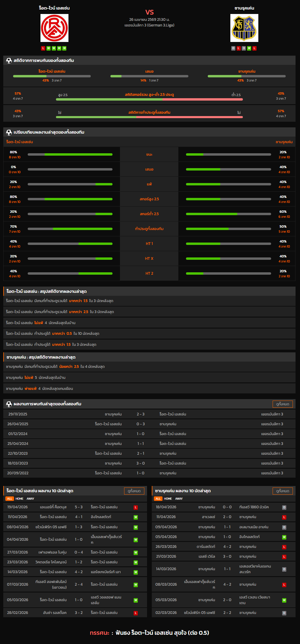Click the over/under 2.5 goals stats bar
The width and height of the screenshot is (300, 644).
click(149, 99)
